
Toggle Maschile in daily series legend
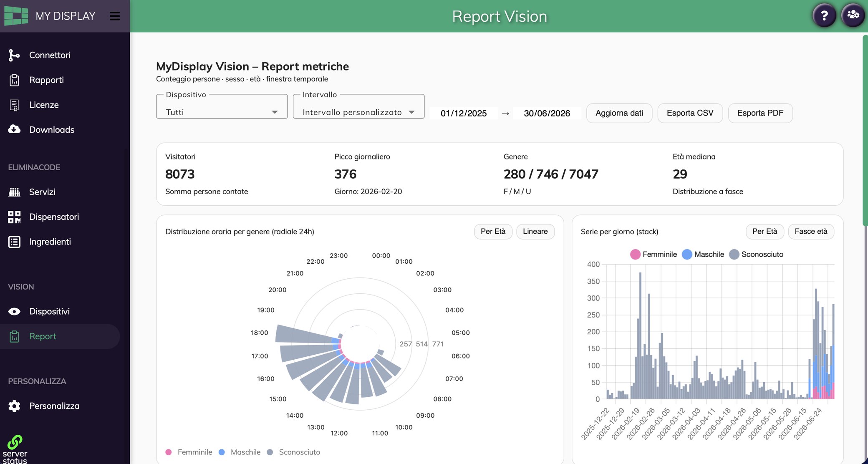click(x=703, y=255)
